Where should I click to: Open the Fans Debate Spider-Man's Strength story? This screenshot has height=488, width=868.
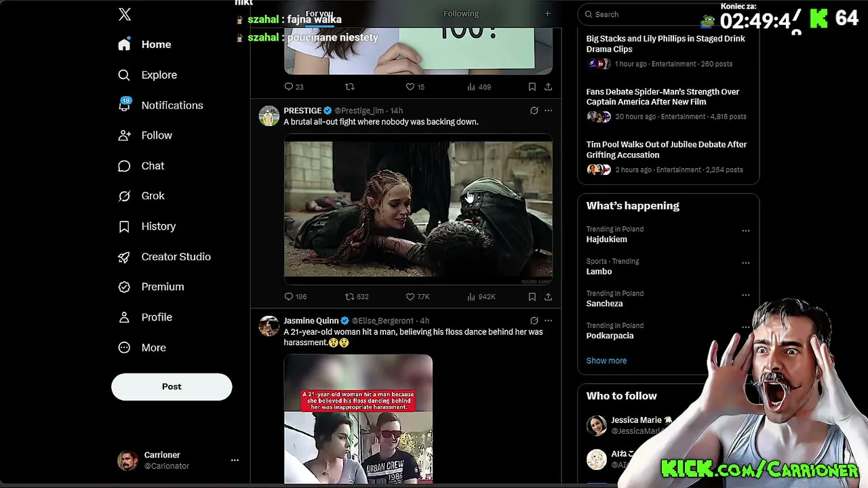click(x=668, y=104)
